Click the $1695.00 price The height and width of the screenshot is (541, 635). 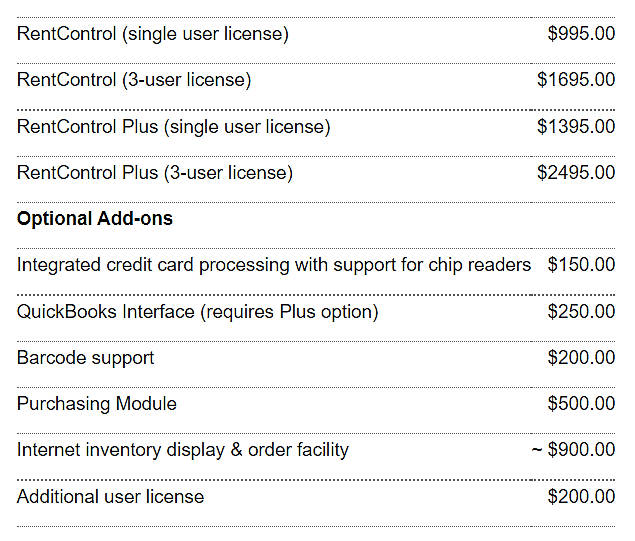point(576,80)
